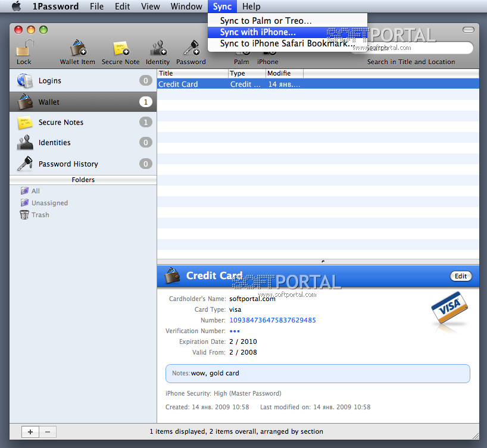Open Identities category
Image resolution: width=487 pixels, height=448 pixels.
point(83,143)
